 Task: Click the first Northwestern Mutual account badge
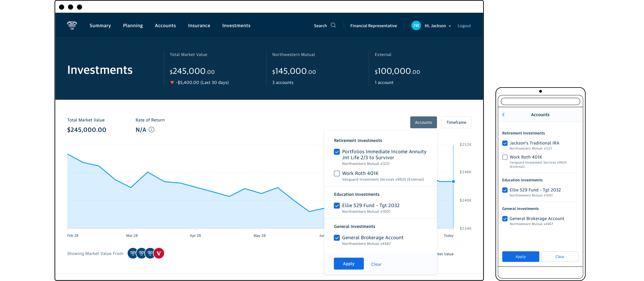[x=133, y=253]
